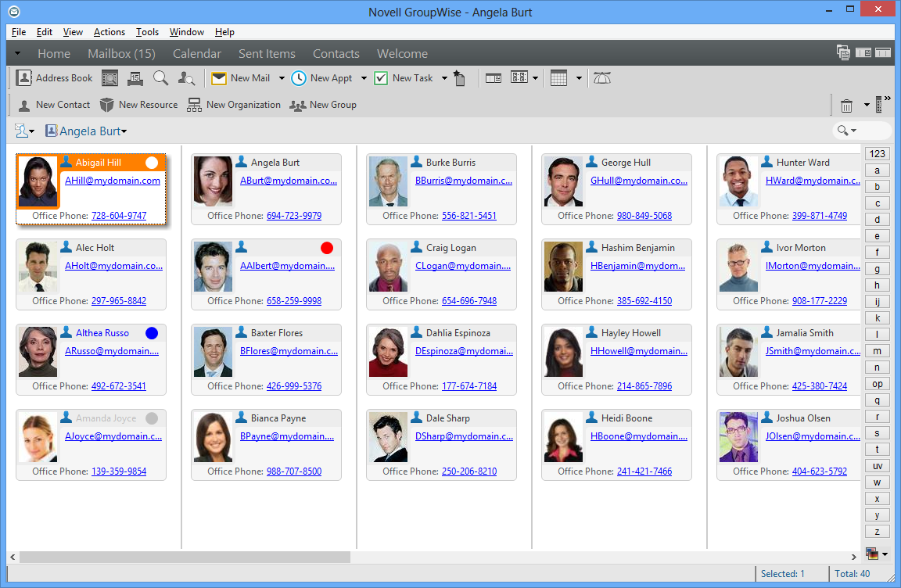
Task: Click the magnifying glass Find icon
Action: tap(160, 78)
